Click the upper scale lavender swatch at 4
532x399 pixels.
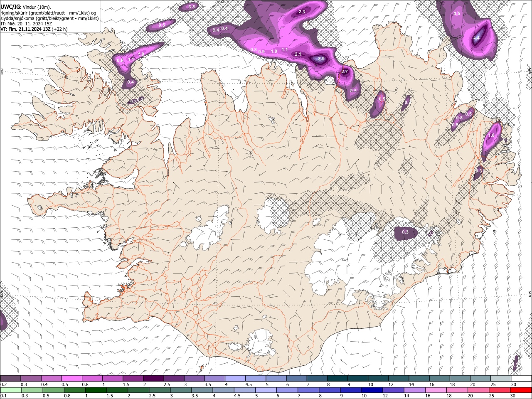point(234,378)
